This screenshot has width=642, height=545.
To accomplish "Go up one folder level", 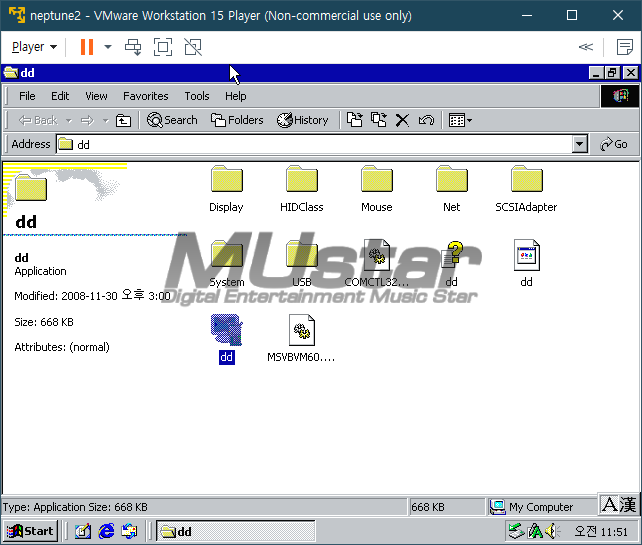I will click(x=123, y=120).
